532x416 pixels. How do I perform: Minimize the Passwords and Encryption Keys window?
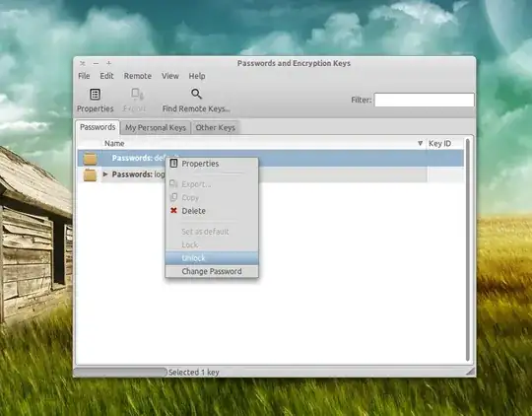point(96,63)
